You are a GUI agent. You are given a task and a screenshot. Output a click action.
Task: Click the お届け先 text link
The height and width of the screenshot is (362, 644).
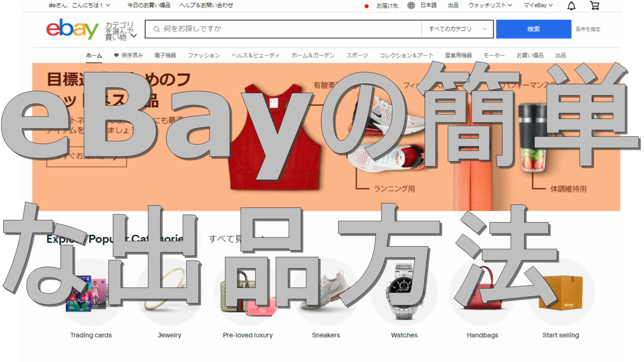[387, 5]
